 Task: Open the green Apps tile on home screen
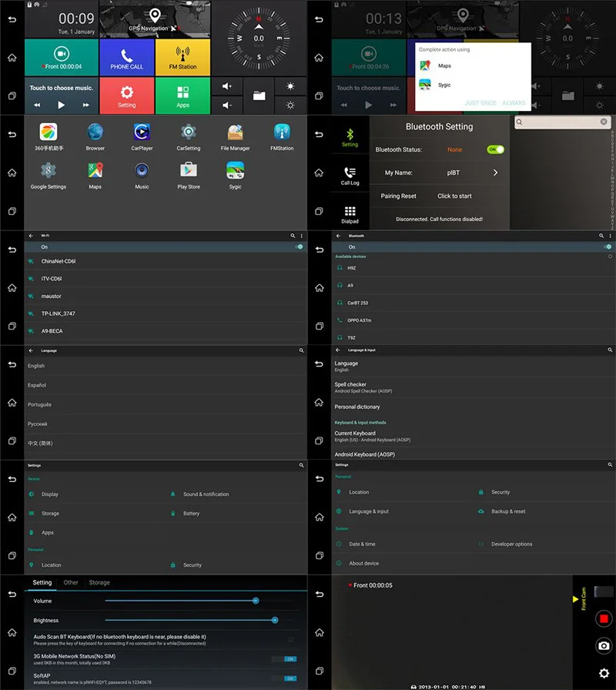(x=182, y=96)
